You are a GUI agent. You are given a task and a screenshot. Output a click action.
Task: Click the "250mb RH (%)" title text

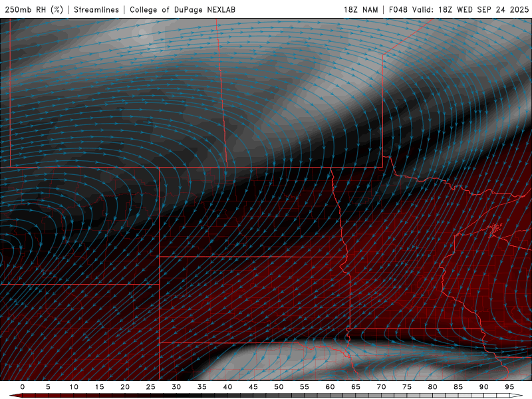click(x=34, y=9)
